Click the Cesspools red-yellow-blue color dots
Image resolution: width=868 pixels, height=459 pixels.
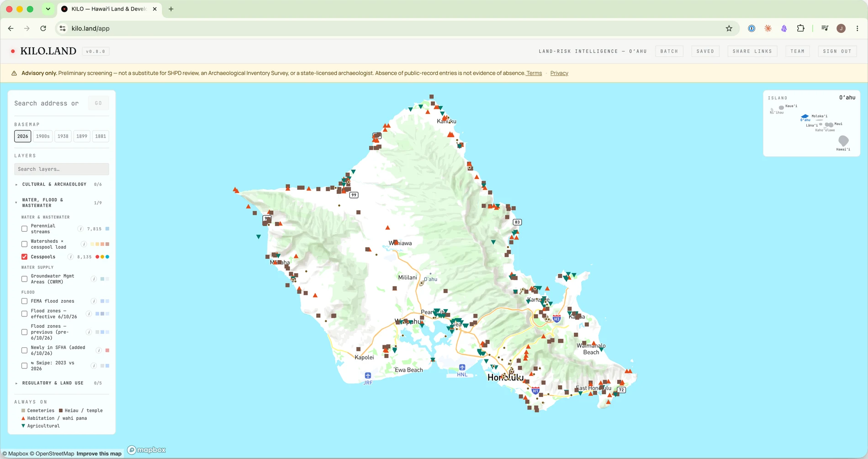tap(102, 257)
